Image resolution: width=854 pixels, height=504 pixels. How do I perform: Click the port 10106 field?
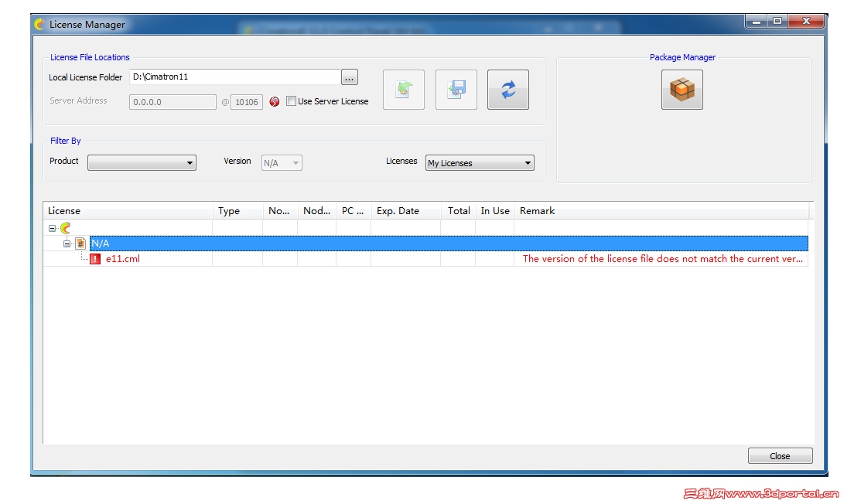pyautogui.click(x=247, y=102)
